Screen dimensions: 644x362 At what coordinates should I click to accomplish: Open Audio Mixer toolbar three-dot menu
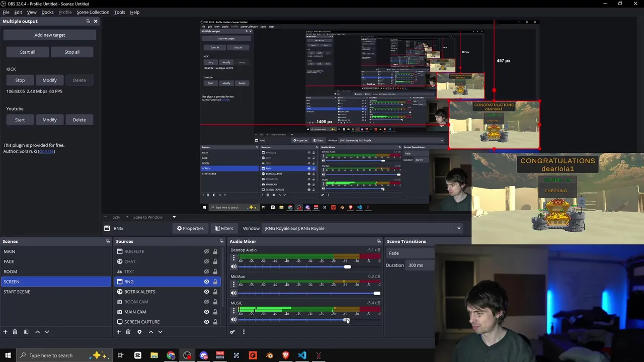point(244,332)
